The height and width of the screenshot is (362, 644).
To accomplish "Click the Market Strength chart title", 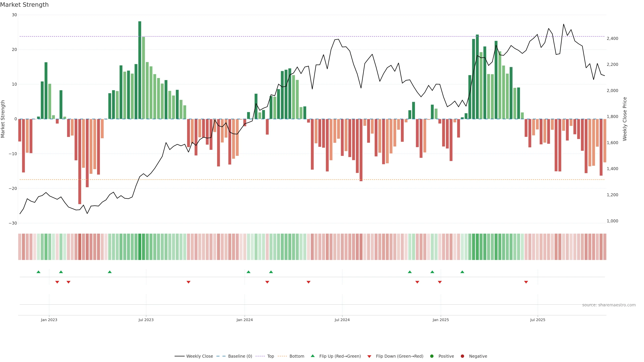I will pos(24,5).
